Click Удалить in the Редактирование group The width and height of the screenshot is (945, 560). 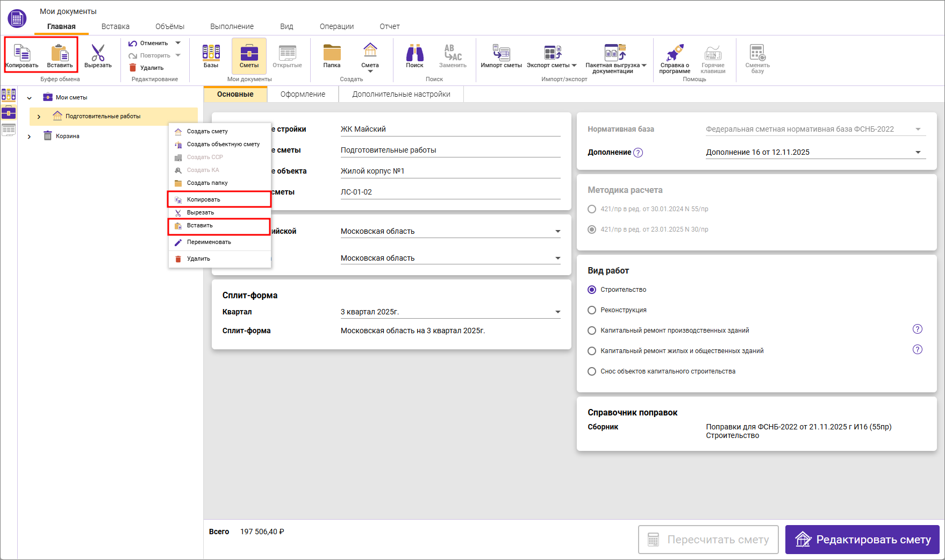coord(147,68)
